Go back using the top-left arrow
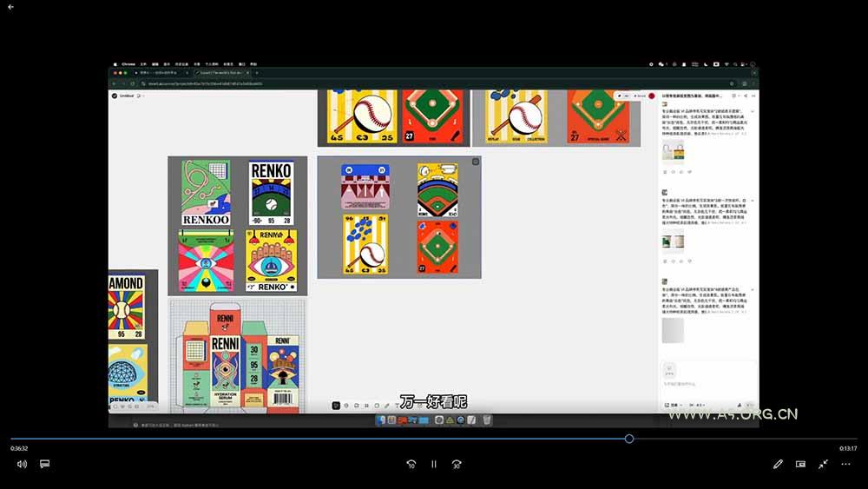 coord(10,7)
